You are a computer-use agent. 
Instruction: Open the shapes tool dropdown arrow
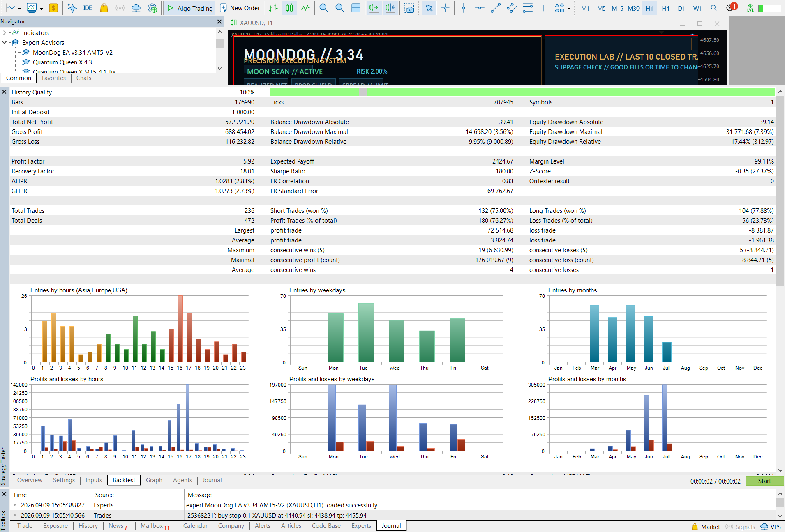coord(569,9)
